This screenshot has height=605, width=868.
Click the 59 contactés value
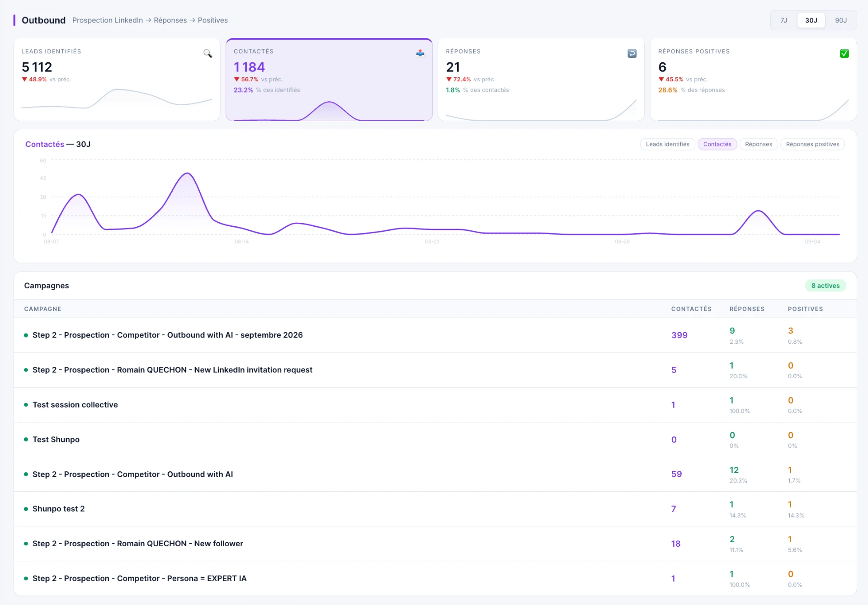point(676,474)
